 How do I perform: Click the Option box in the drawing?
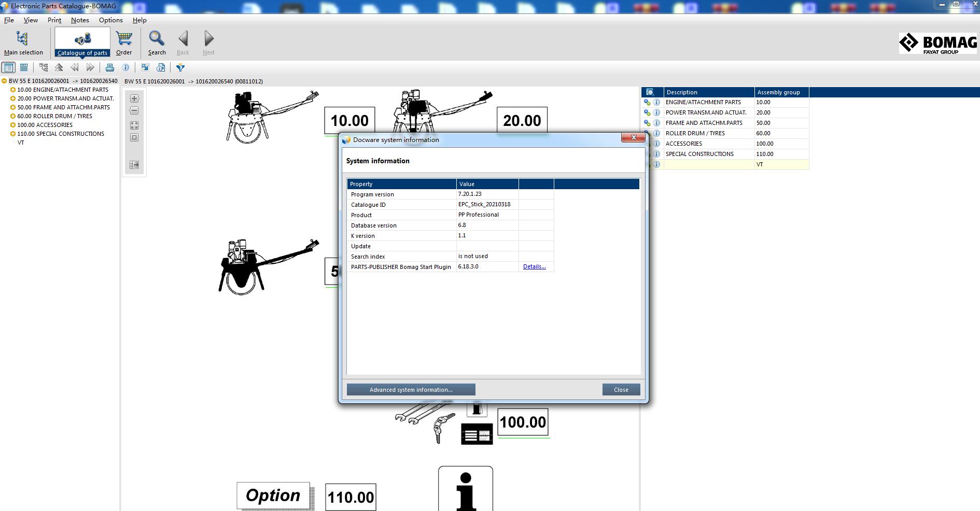click(x=273, y=495)
